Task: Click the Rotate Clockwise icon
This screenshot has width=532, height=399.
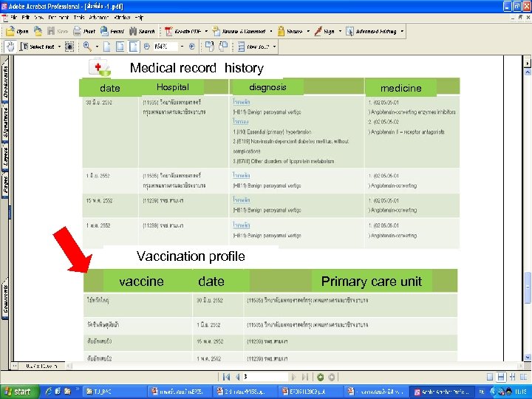Action: (210, 47)
